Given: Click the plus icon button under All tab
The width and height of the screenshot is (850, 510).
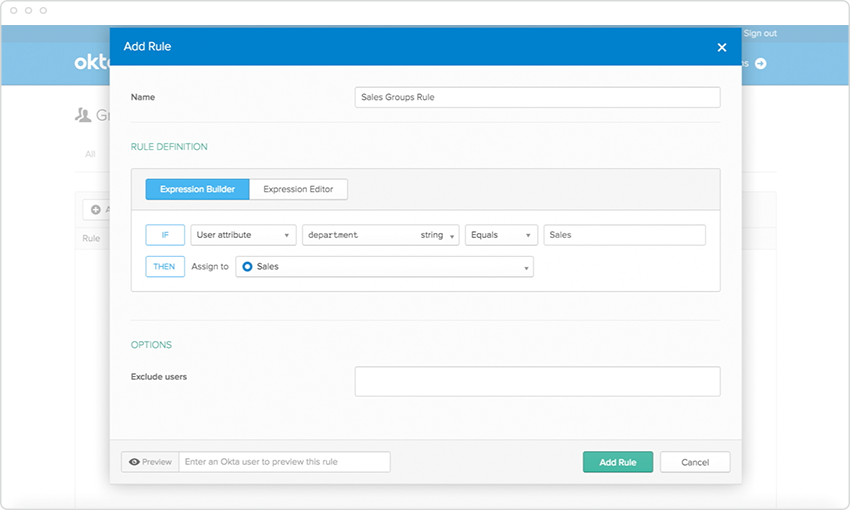Looking at the screenshot, I should (96, 210).
